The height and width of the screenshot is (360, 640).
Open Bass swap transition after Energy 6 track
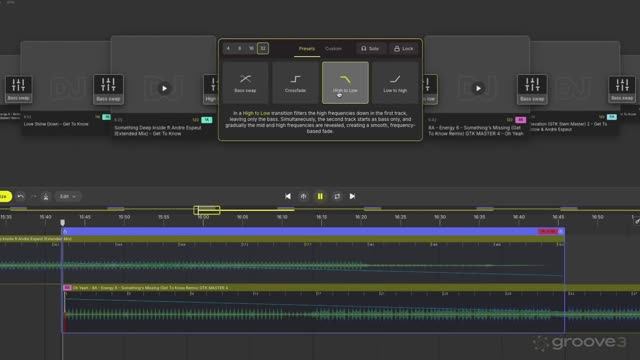(x=532, y=89)
